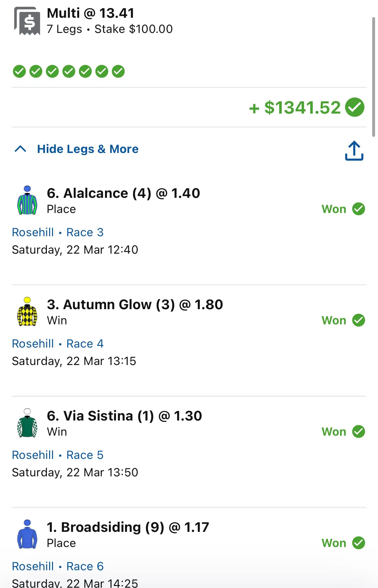378x588 pixels.
Task: Tap Via Sistina's green jockey silks icon
Action: coord(27,423)
